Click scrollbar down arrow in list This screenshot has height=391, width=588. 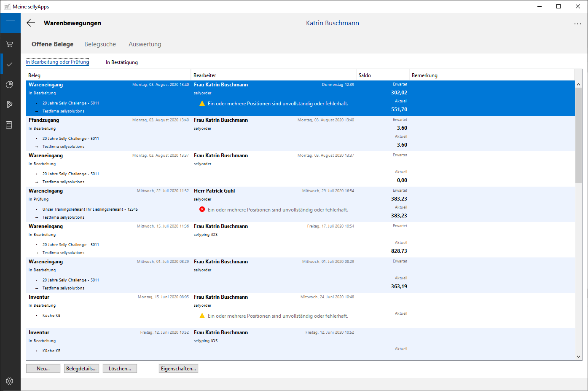pos(578,356)
